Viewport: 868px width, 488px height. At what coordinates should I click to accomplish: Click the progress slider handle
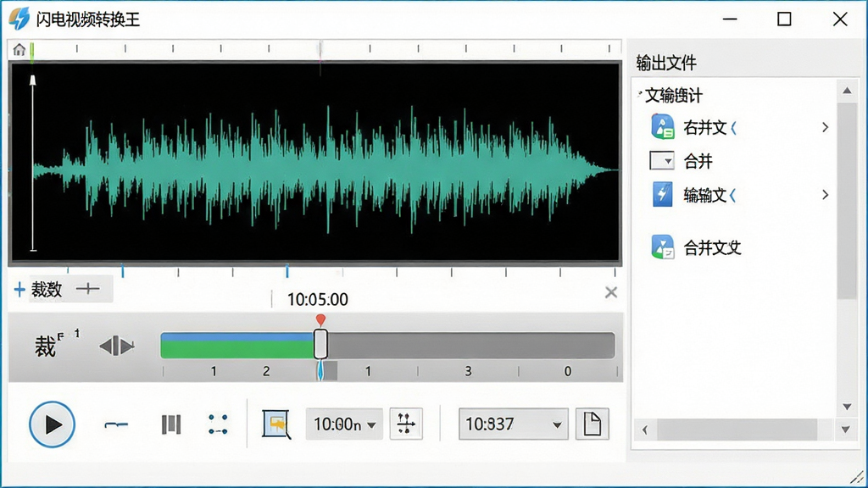(320, 344)
